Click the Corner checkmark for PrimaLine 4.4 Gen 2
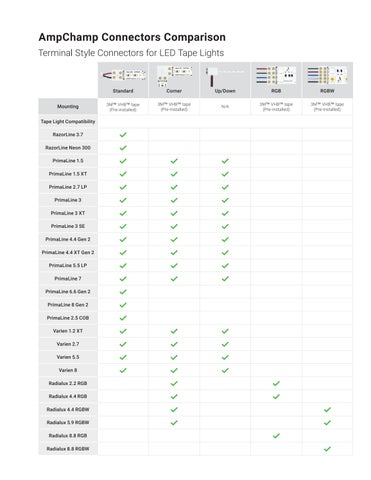The width and height of the screenshot is (371, 480). pos(174,239)
